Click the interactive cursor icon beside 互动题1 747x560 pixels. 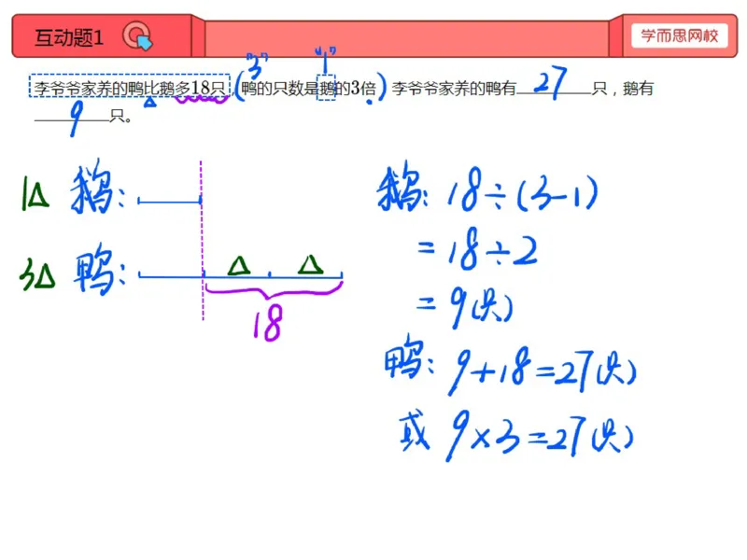point(137,36)
